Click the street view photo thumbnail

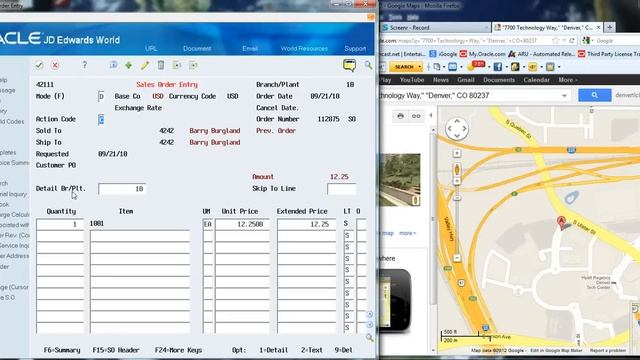pyautogui.click(x=400, y=180)
